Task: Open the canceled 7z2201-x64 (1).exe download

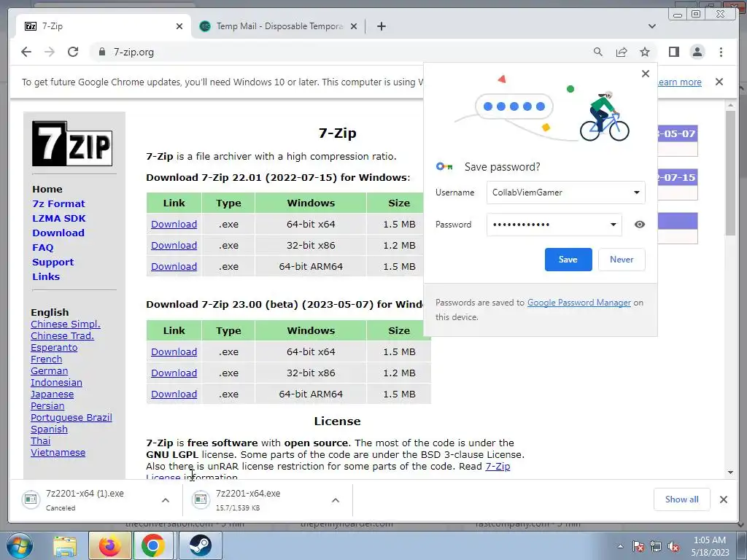Action: (x=85, y=499)
